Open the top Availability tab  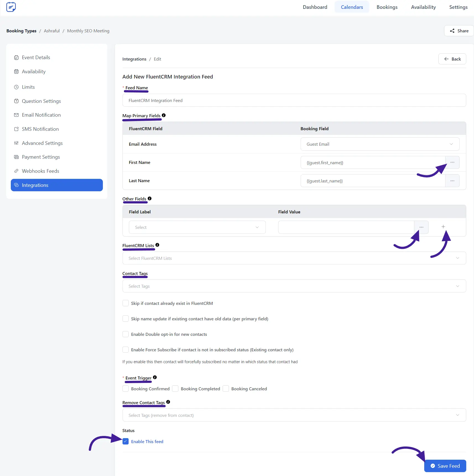423,7
